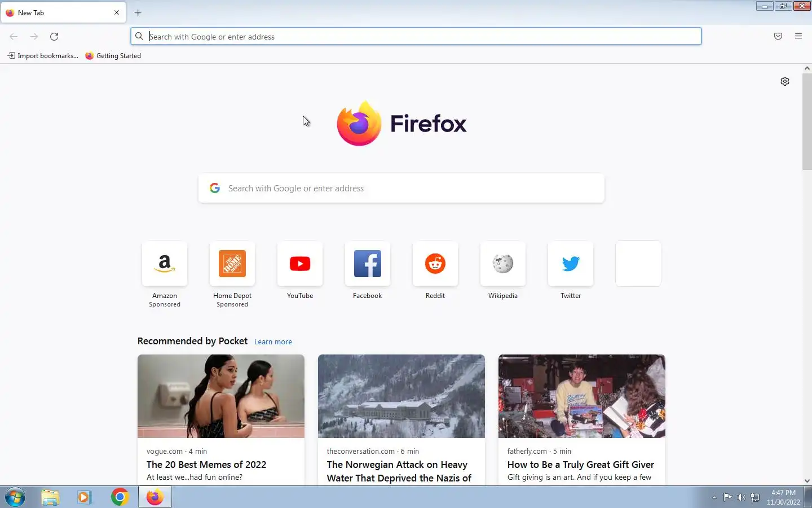Click 'Recommended by Pocket' heading
The image size is (812, 508).
192,341
